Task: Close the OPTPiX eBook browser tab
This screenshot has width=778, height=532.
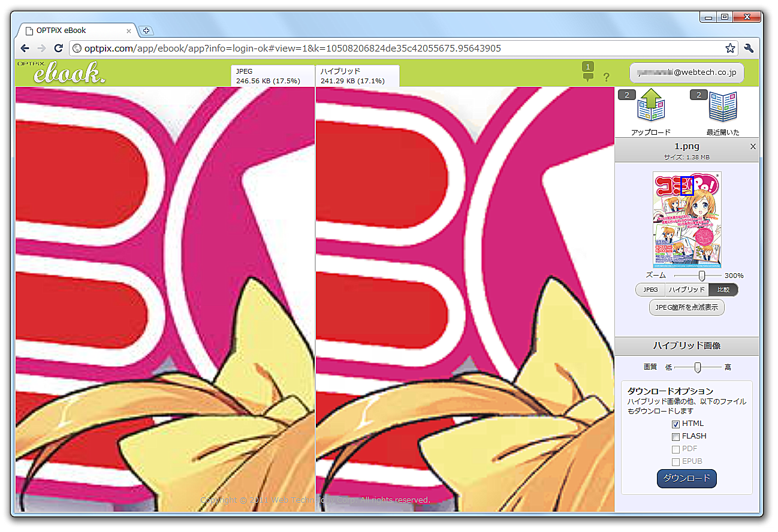Action: 129,31
